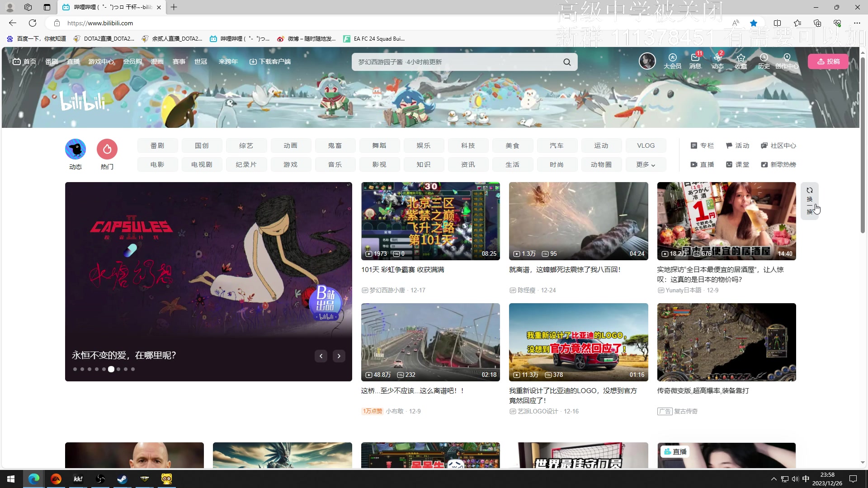Select the VLOG category
The height and width of the screenshot is (488, 868).
point(646,145)
